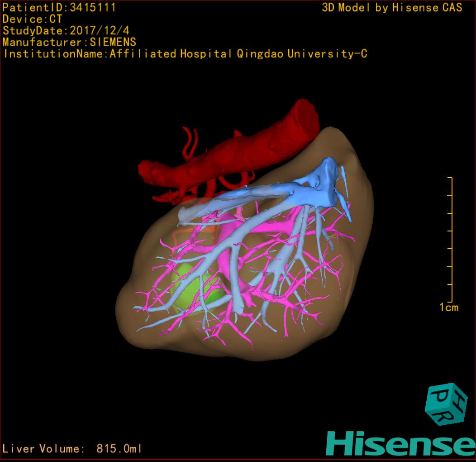The height and width of the screenshot is (462, 476).
Task: Click the InstitutionName Affiliated Hospital text
Action: pyautogui.click(x=185, y=54)
